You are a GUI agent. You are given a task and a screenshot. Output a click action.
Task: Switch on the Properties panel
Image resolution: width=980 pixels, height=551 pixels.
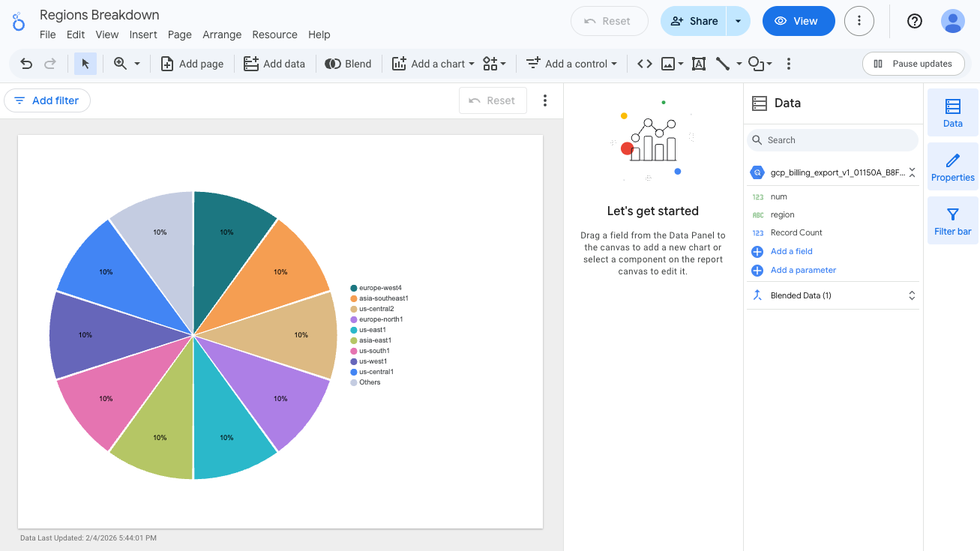[x=952, y=166]
